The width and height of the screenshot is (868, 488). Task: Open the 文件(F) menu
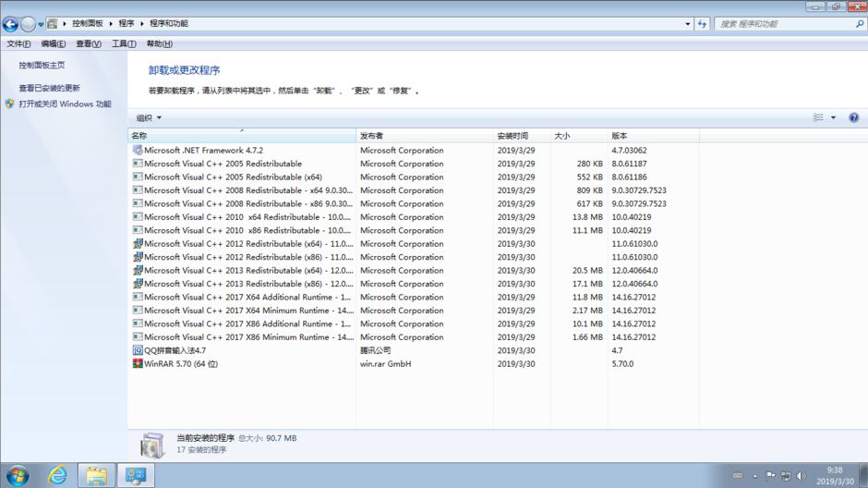pyautogui.click(x=18, y=43)
